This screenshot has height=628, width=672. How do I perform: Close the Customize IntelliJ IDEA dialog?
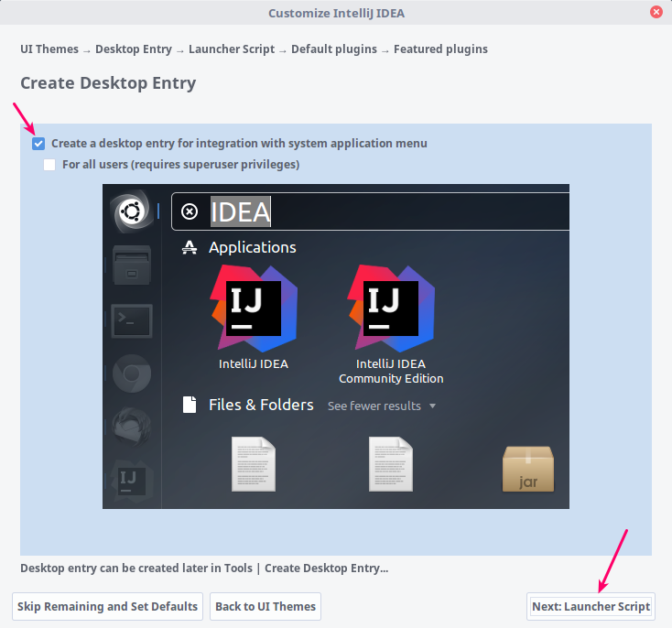click(656, 12)
